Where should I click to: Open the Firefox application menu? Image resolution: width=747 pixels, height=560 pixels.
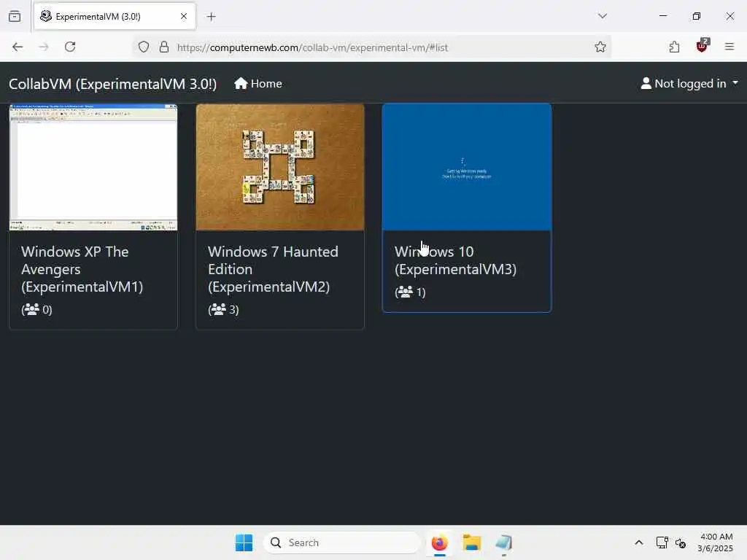click(729, 47)
